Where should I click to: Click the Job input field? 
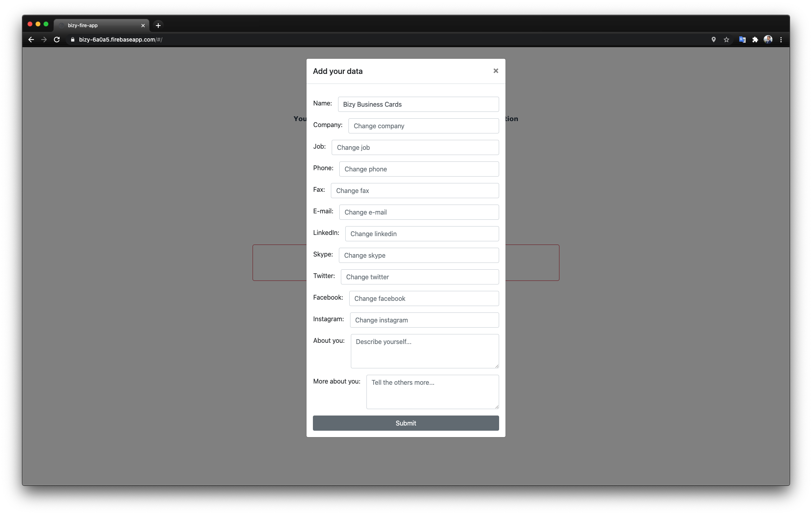[415, 147]
